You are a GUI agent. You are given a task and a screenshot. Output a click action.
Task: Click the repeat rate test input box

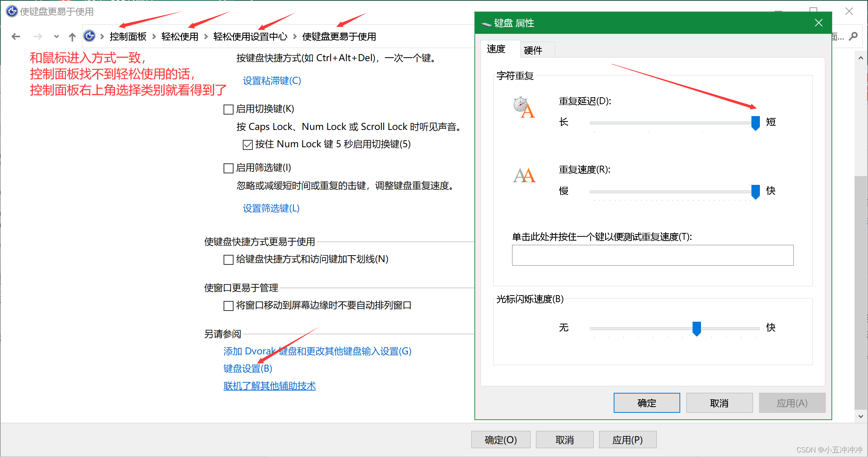[x=653, y=255]
